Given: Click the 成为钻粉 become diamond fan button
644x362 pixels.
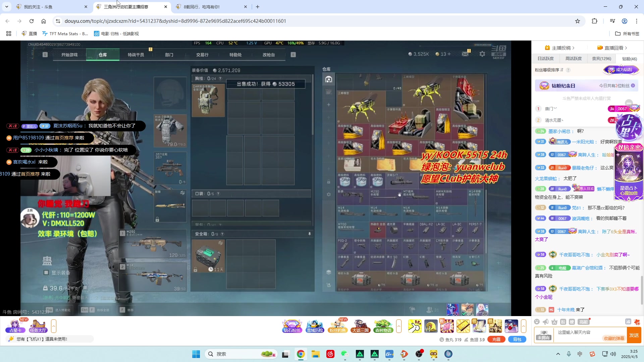Looking at the screenshot, I should coord(621,70).
